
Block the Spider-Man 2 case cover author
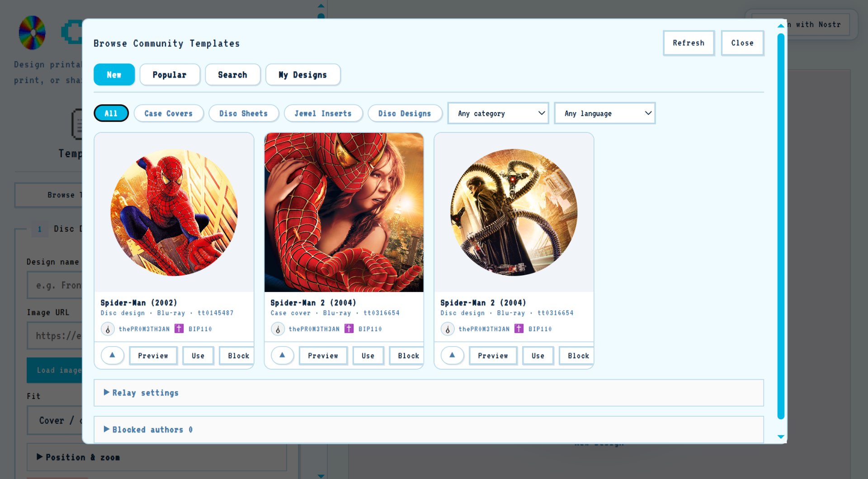click(407, 356)
